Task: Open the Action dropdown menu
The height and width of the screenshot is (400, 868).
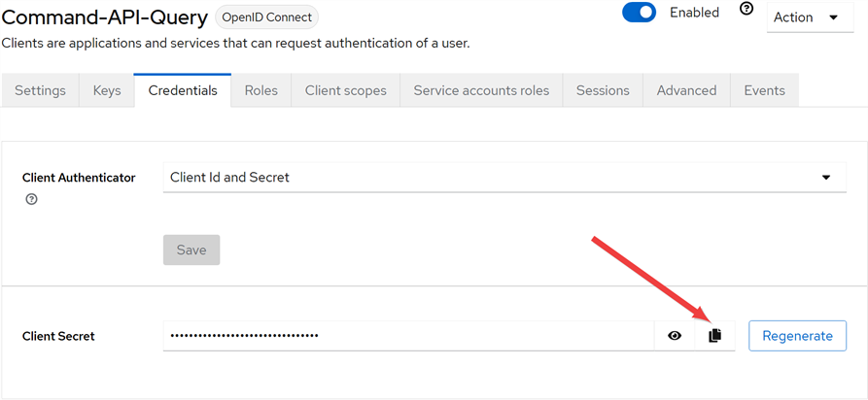Action: pyautogui.click(x=810, y=17)
